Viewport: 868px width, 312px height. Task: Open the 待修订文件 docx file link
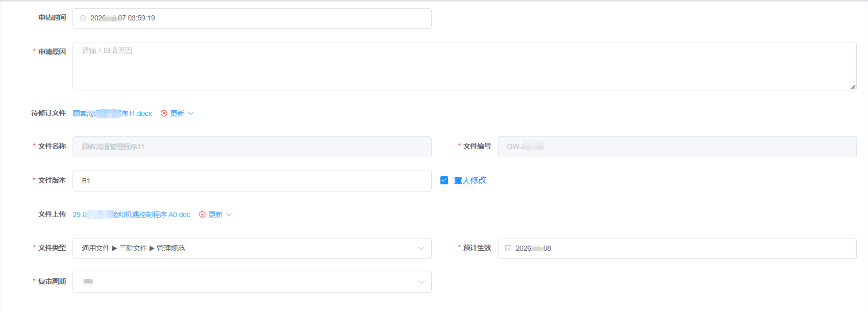(112, 113)
